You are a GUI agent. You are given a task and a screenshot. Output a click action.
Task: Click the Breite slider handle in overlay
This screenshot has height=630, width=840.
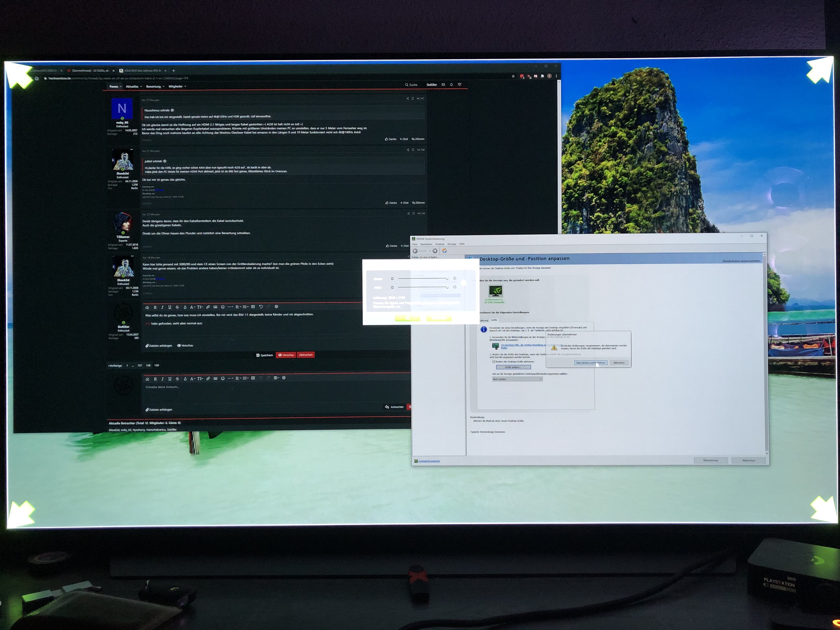pyautogui.click(x=447, y=279)
